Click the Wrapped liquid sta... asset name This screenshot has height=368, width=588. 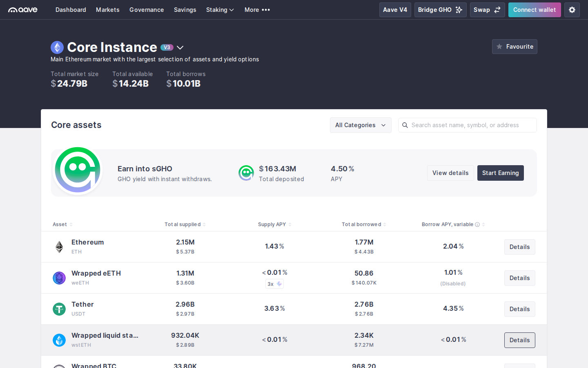pos(105,335)
